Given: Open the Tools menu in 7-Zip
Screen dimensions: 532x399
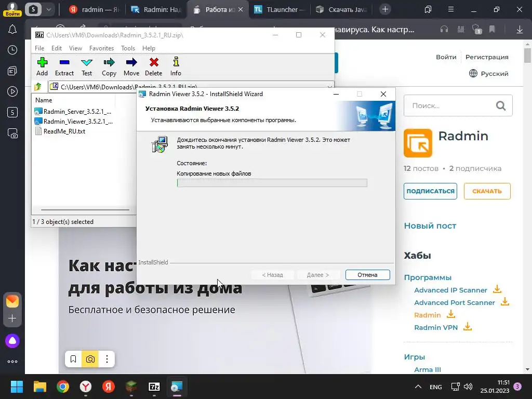Looking at the screenshot, I should click(x=128, y=48).
